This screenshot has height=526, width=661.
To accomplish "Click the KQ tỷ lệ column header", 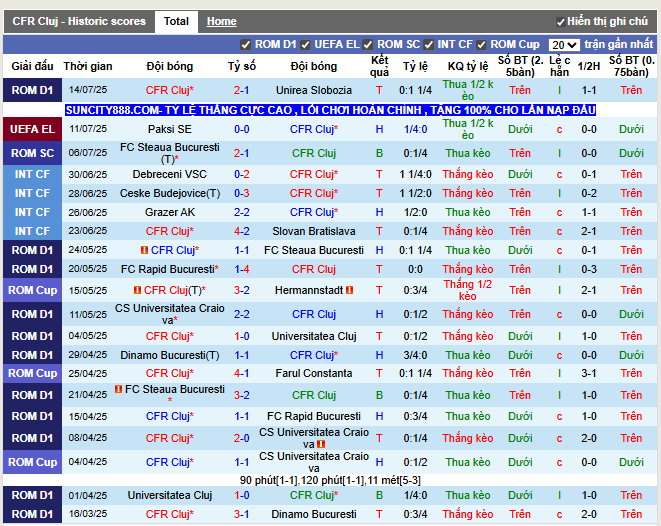I will click(468, 66).
